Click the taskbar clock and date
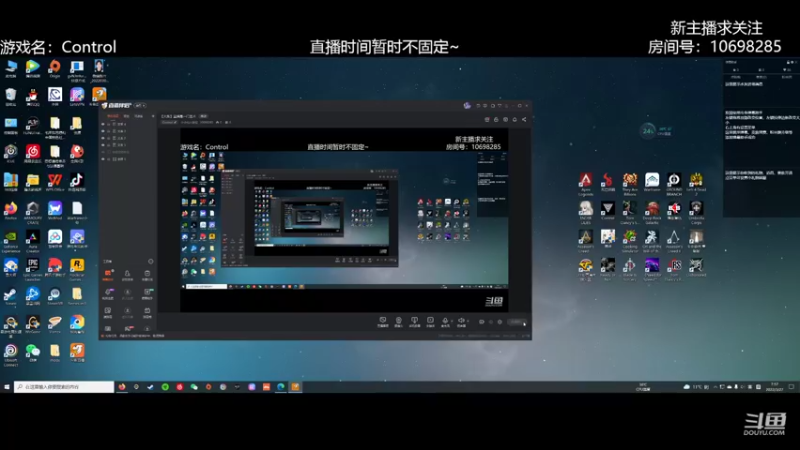The image size is (800, 450). coord(774,387)
